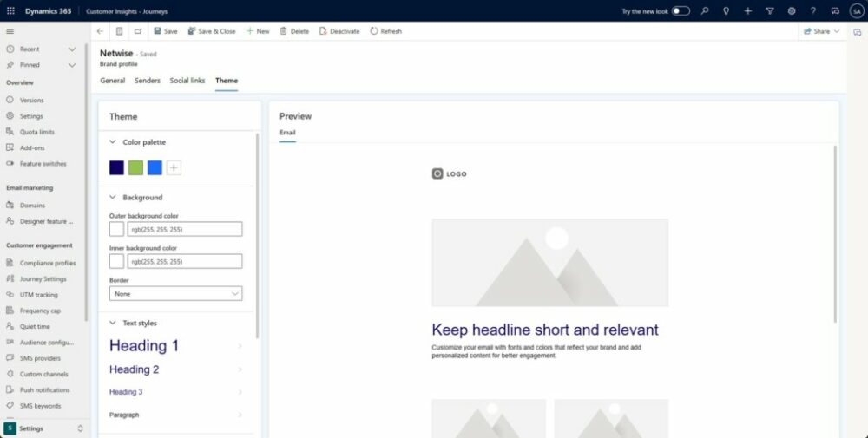868x438 pixels.
Task: Click the Delete trash icon
Action: [x=284, y=31]
